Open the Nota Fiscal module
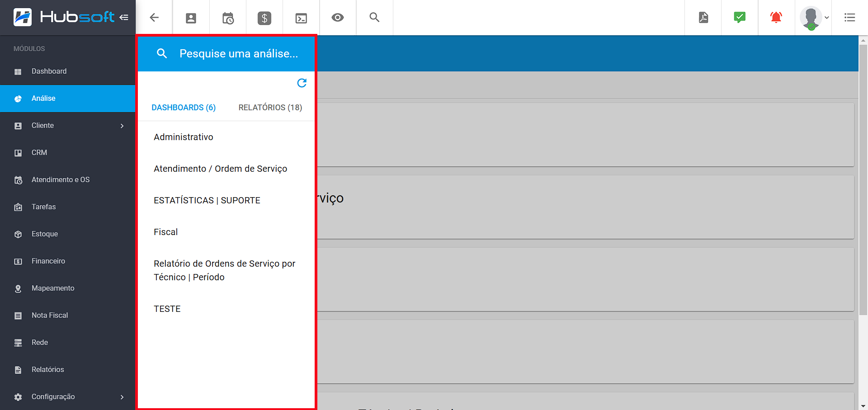Viewport: 868px width, 410px height. coord(68,316)
